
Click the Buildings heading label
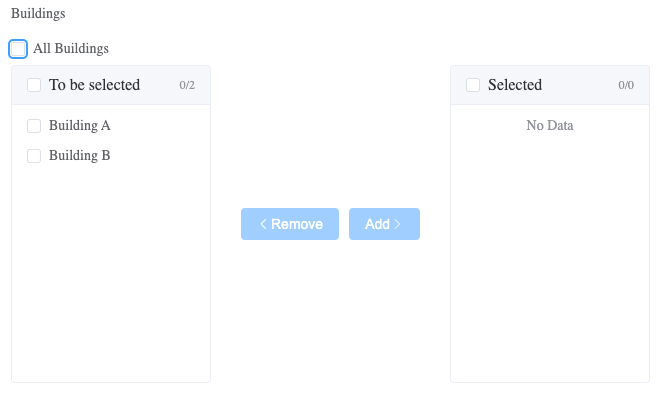pos(38,14)
